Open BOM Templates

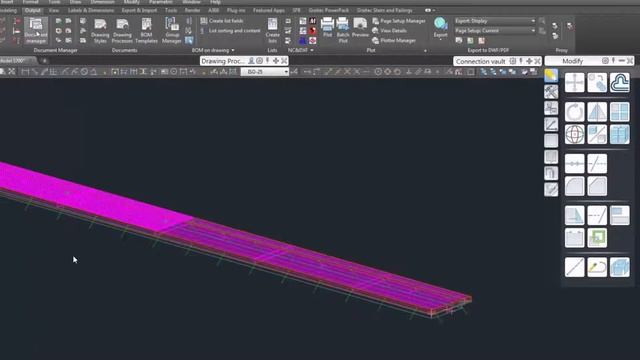tap(146, 31)
